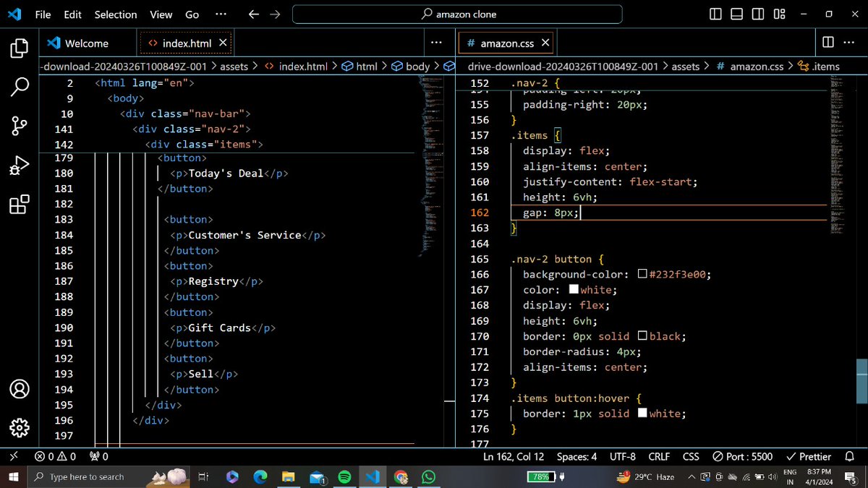Open the Windows Start menu

[13, 476]
